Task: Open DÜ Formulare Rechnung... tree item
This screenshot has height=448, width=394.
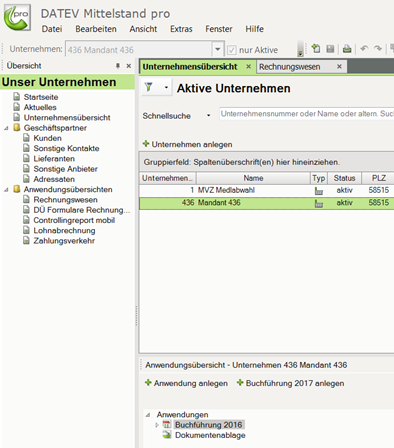Action: (x=81, y=210)
